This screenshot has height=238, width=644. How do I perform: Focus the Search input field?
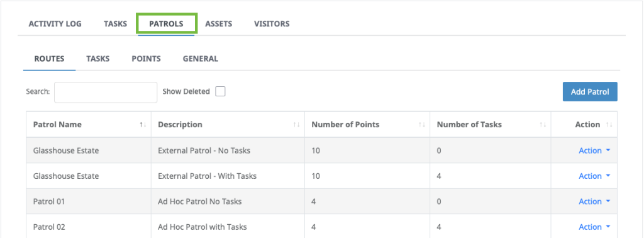(x=106, y=92)
